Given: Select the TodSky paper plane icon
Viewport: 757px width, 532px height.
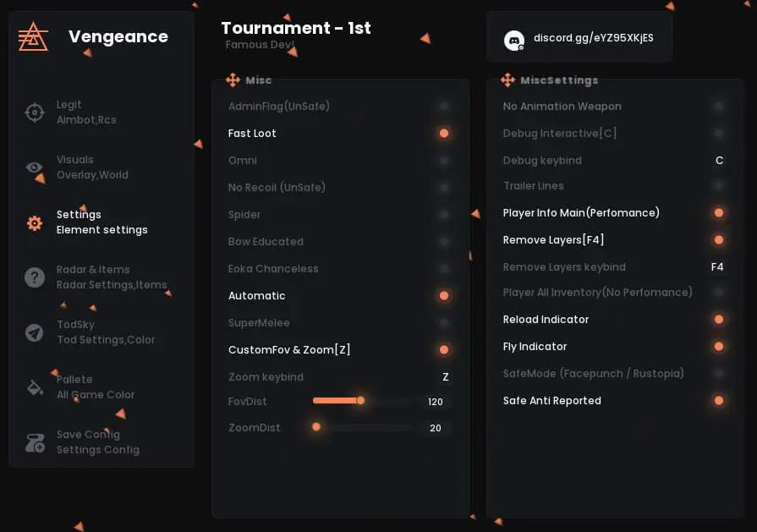Looking at the screenshot, I should point(35,332).
